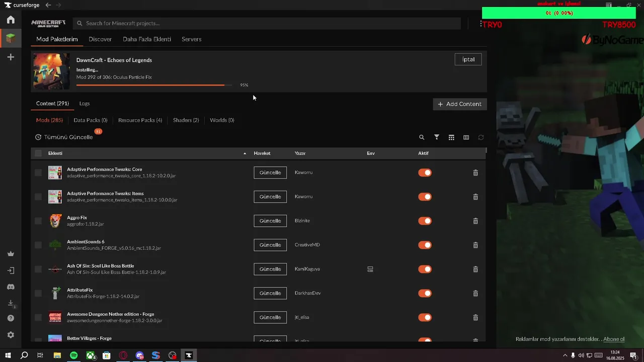Show the Shaders (2) category
This screenshot has height=362, width=644.
186,120
